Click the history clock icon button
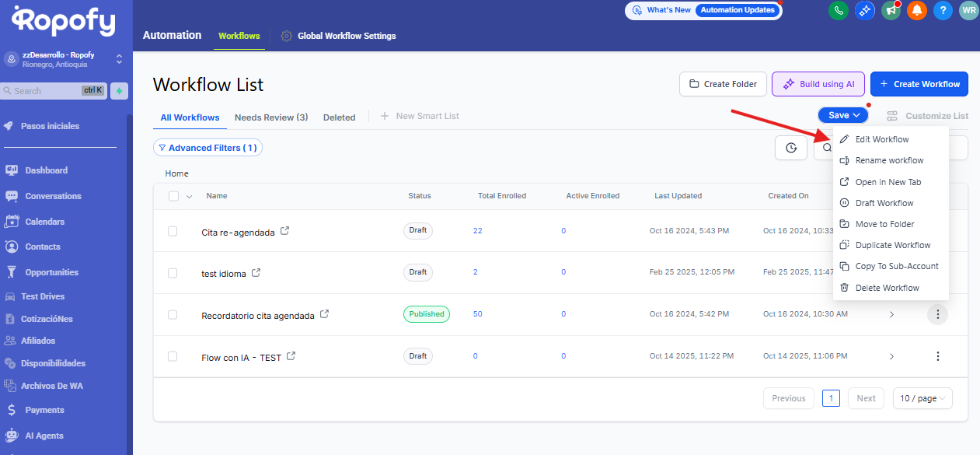The image size is (980, 455). point(791,148)
